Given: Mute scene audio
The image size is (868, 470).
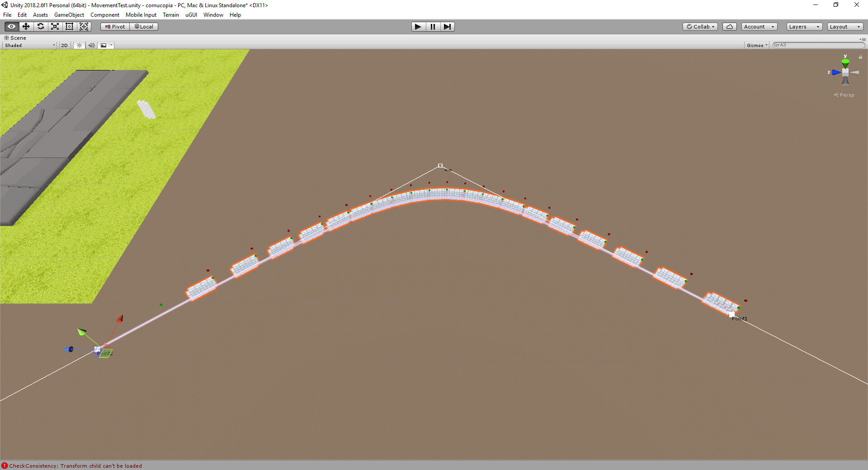Looking at the screenshot, I should [91, 45].
